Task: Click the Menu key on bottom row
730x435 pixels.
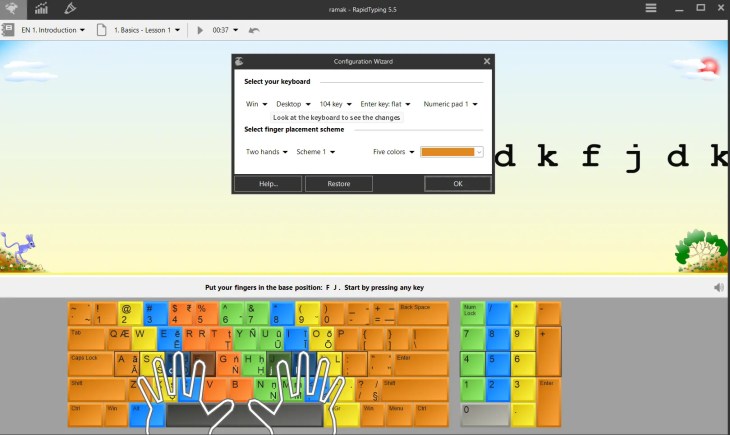Action: point(399,415)
